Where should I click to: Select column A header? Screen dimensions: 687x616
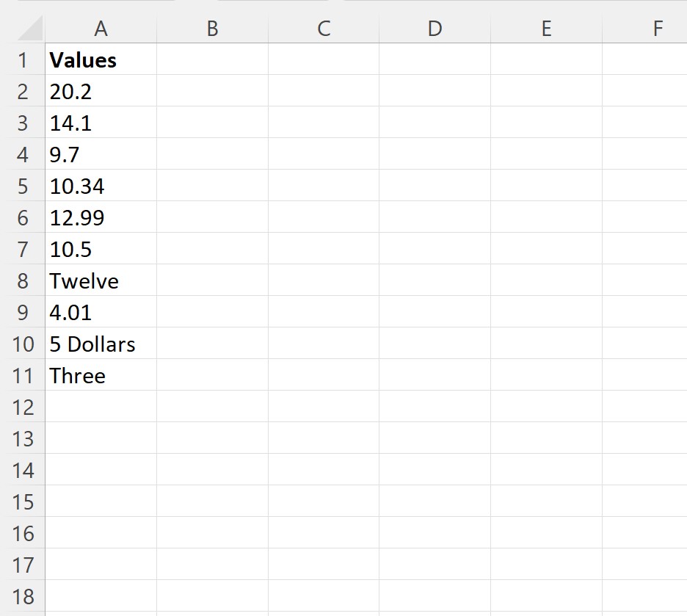(101, 29)
